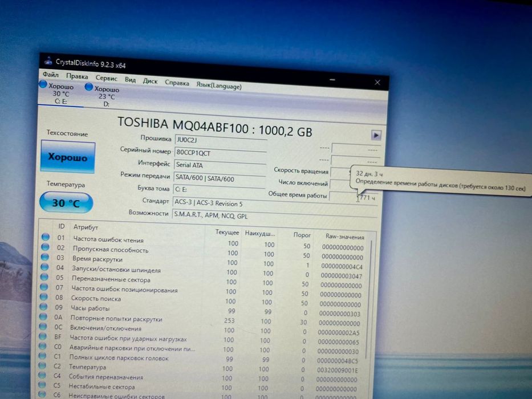
Task: Click status icon of attribute C0 Аварийные парковки
Action: 42,346
